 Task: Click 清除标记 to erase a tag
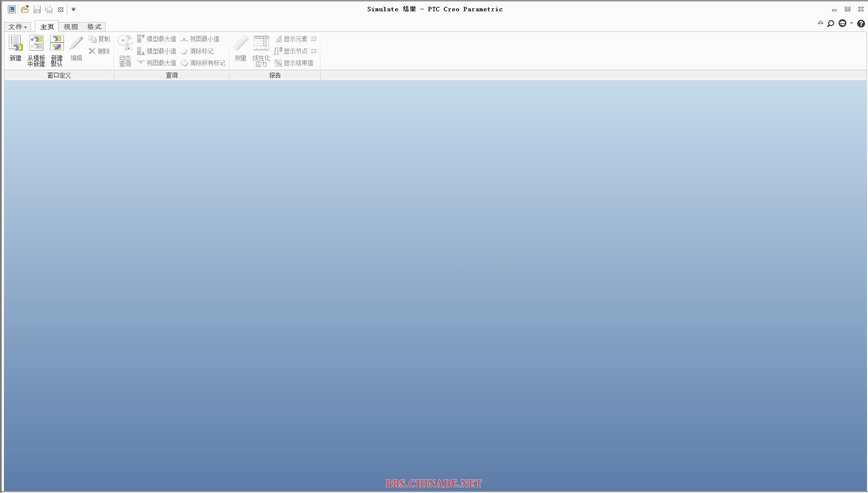click(x=197, y=51)
